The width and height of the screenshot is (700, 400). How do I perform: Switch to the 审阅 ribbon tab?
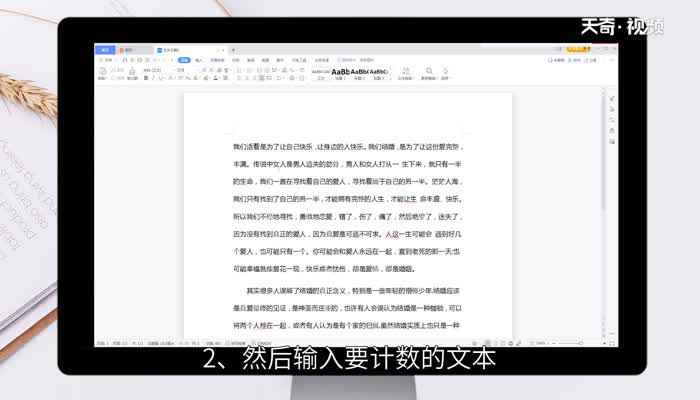[x=251, y=60]
